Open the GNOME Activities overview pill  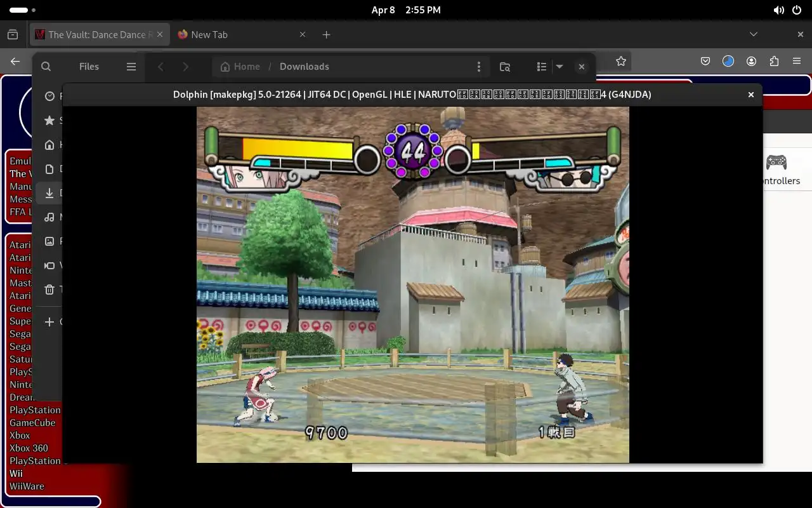(23, 10)
